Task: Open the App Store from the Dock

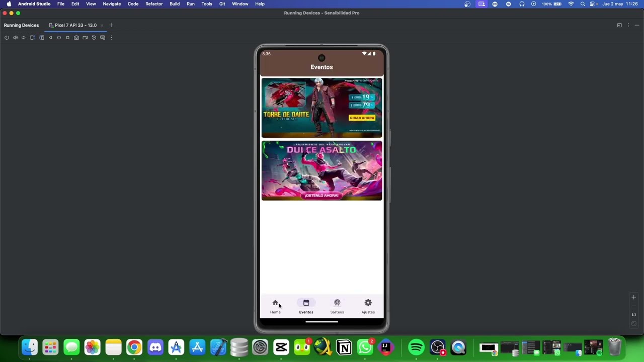Action: (x=197, y=347)
